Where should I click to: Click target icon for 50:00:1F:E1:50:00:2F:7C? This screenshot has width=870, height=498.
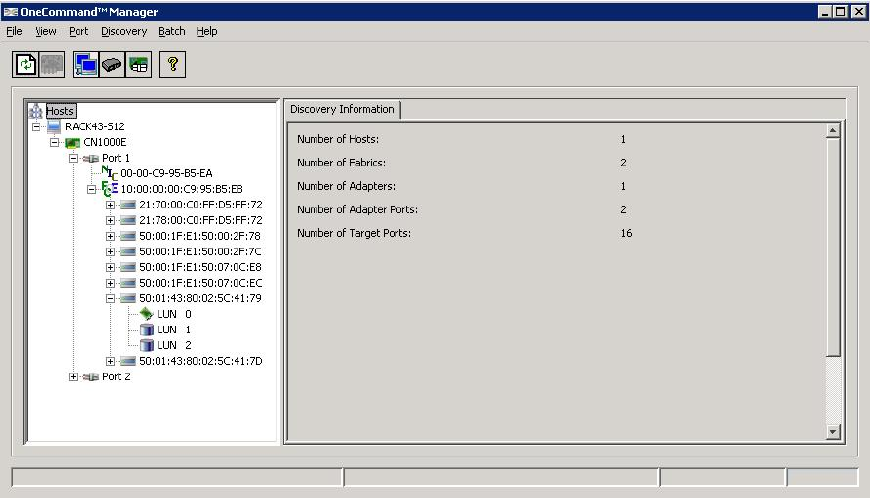click(128, 252)
